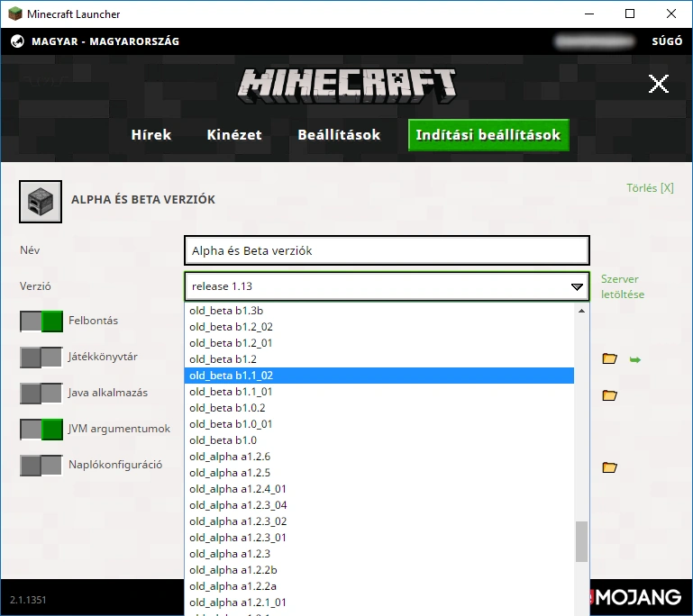Open the Kinézet tab
Viewport: 693px width, 616px height.
(x=234, y=135)
